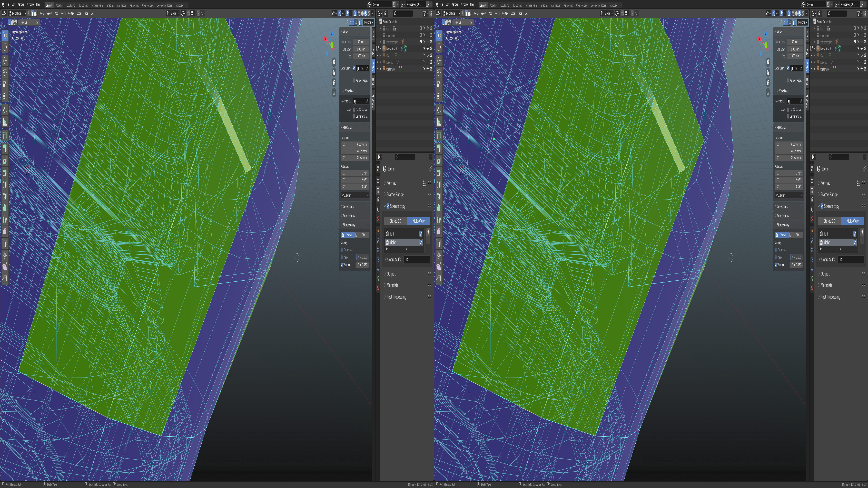The width and height of the screenshot is (868, 488).
Task: Enable Lock To 3D Cursor in right copy
Action: [x=788, y=109]
